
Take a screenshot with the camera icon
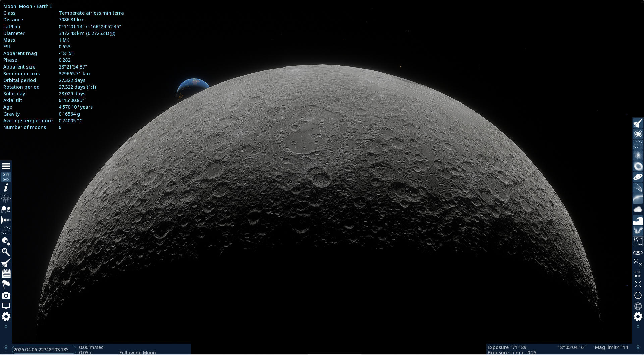click(x=6, y=295)
